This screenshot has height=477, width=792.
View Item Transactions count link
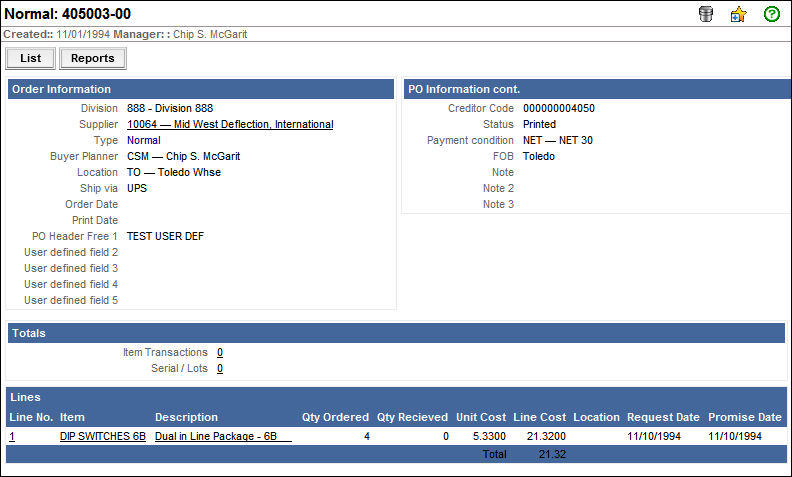220,352
